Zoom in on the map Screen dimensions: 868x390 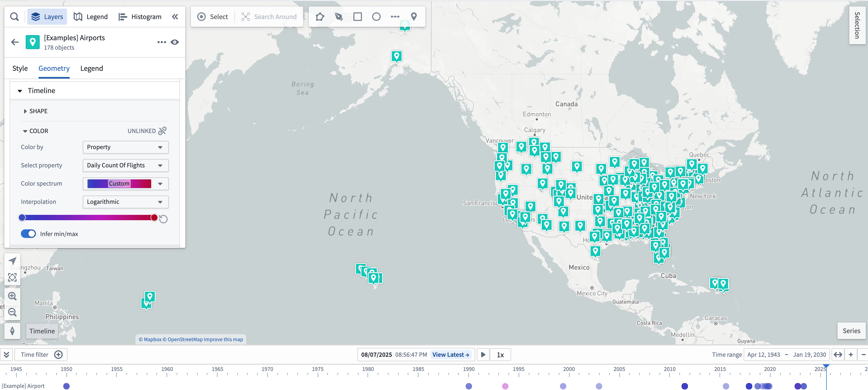(x=13, y=296)
